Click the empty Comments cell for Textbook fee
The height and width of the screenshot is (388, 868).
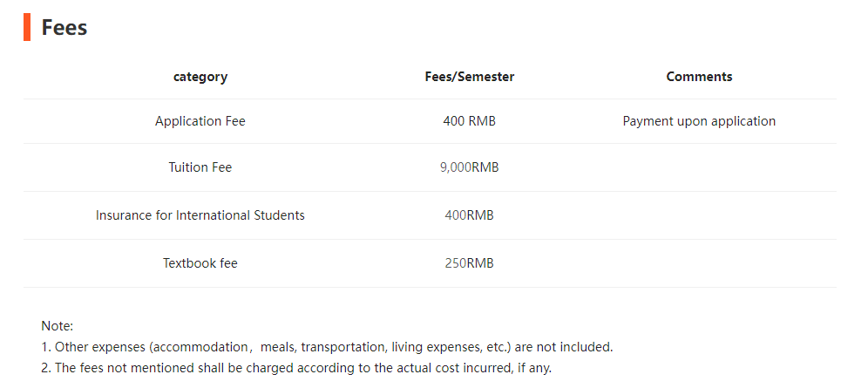tap(699, 263)
